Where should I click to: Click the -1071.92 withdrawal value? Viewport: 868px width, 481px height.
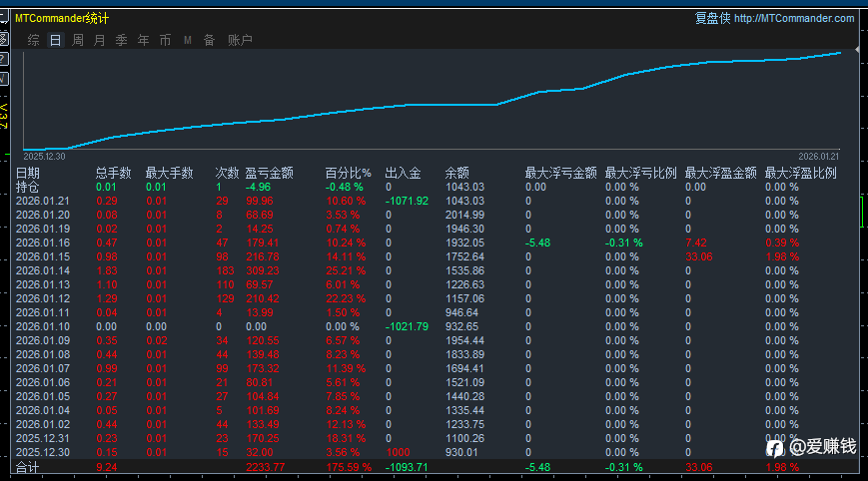click(407, 202)
